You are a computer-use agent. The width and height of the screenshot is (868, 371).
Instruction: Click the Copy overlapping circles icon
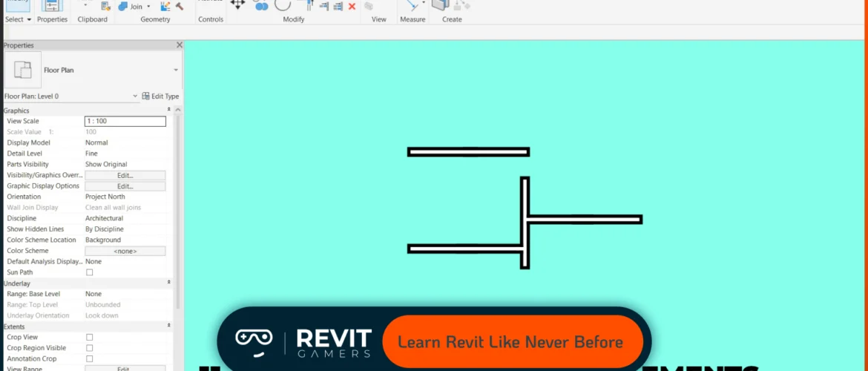pos(260,5)
